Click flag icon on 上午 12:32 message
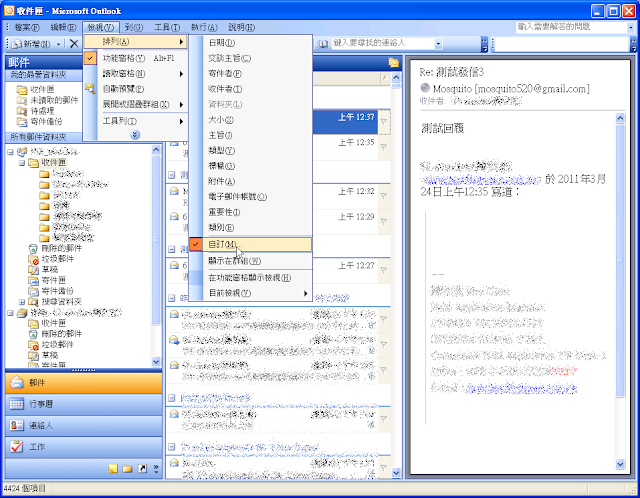Viewport: 640px width, 498px height. [384, 196]
